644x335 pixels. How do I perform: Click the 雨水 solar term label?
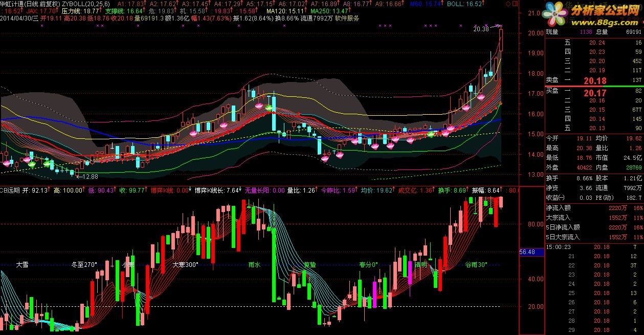tap(254, 265)
